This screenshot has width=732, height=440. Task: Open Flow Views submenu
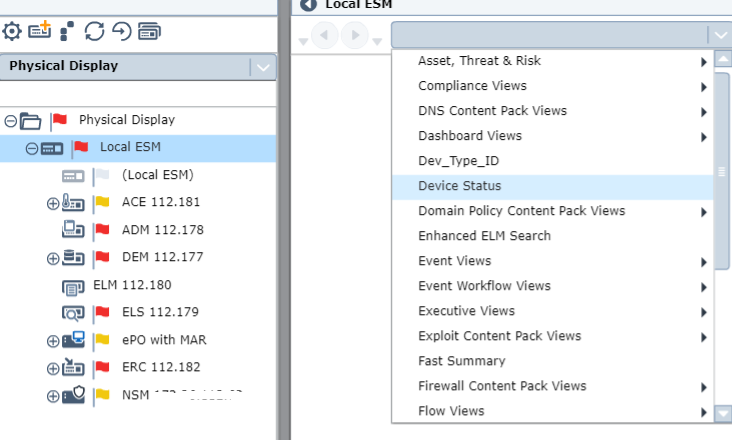pos(552,412)
